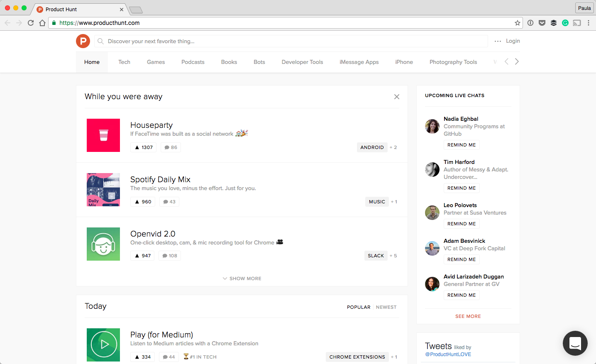Click the Pocket extension icon
Viewport: 596px width, 364px height.
point(542,23)
